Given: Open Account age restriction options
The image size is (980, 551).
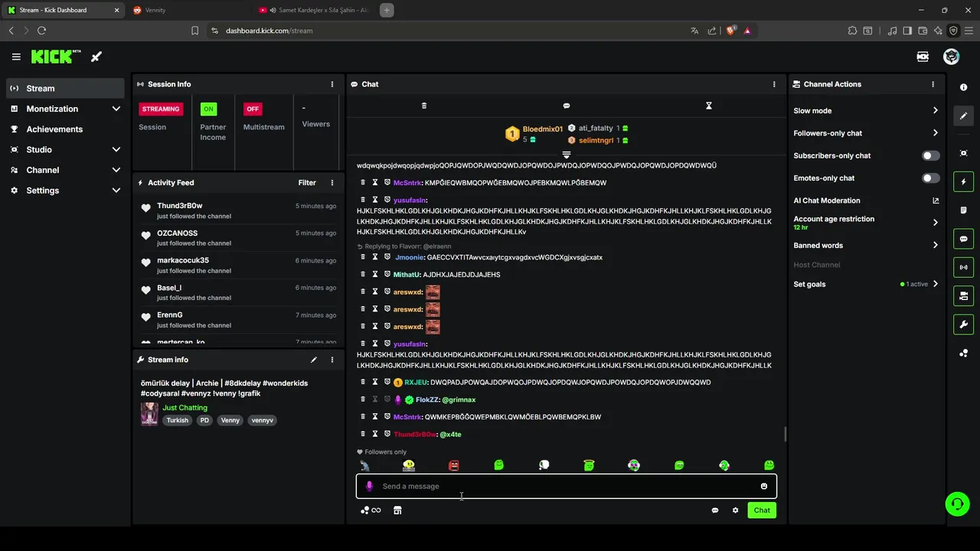Looking at the screenshot, I should pos(866,223).
